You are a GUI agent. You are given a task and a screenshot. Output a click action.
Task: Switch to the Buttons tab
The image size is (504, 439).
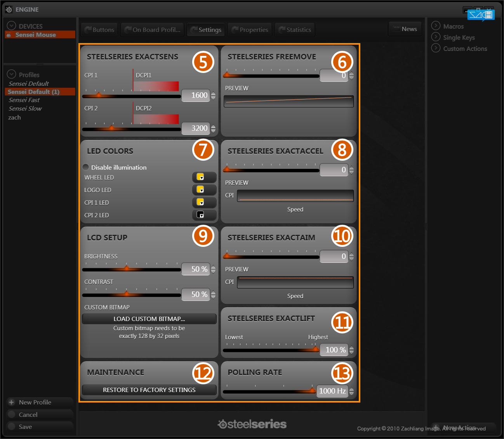click(x=99, y=29)
